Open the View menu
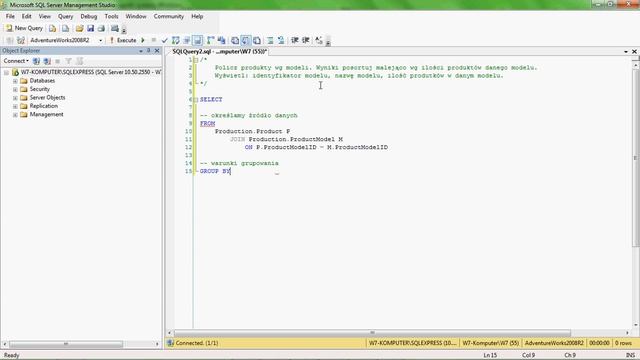The height and width of the screenshot is (360, 640). pyautogui.click(x=44, y=16)
